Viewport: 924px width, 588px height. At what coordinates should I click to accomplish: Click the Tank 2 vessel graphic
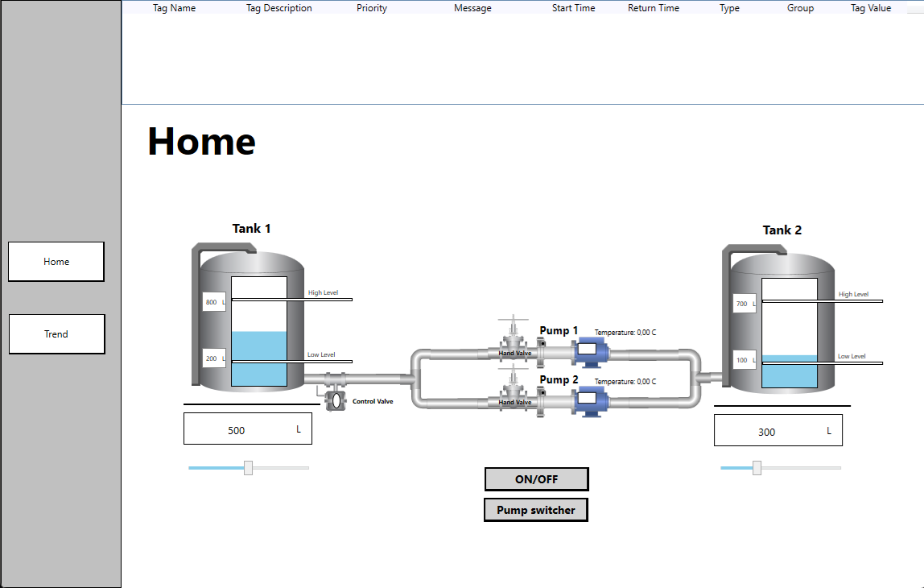point(781,322)
